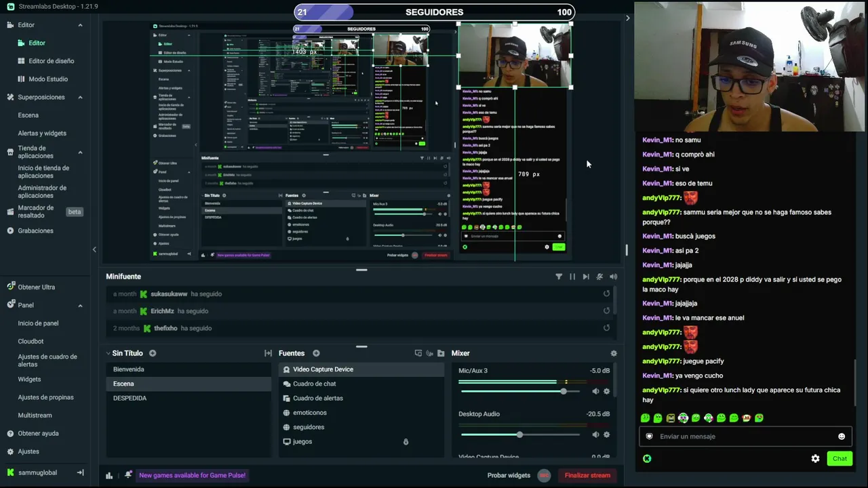Open Grabaciones page

(x=35, y=231)
